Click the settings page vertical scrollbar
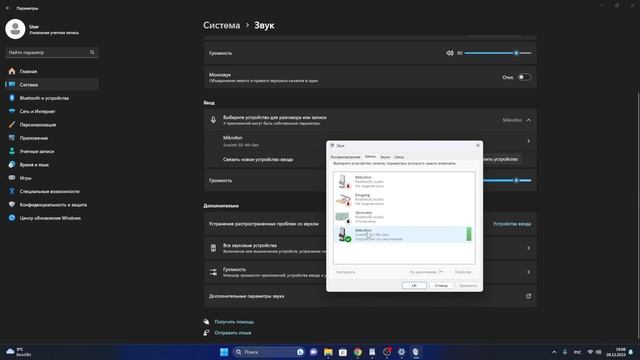Screen dimensions: 640x360 pos(638,216)
